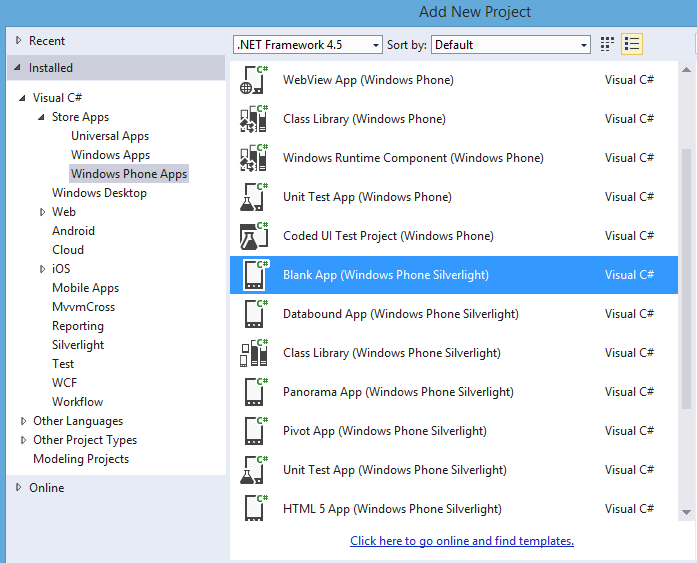Collapse the Visual C# tree node

[x=22, y=98]
